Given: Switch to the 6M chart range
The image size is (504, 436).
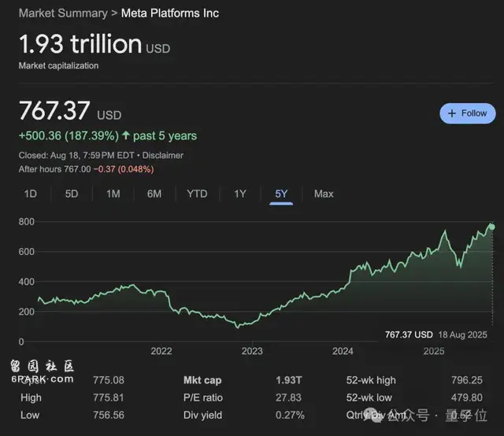Looking at the screenshot, I should click(154, 194).
